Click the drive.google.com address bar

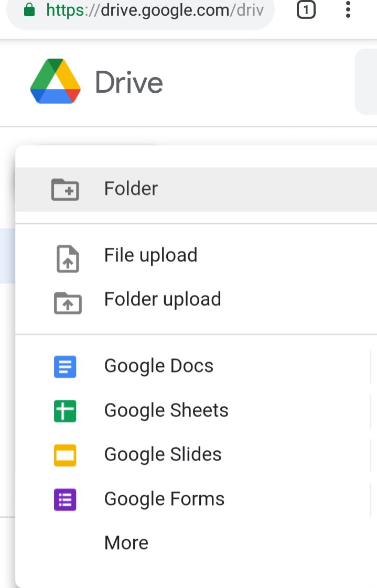tap(141, 10)
